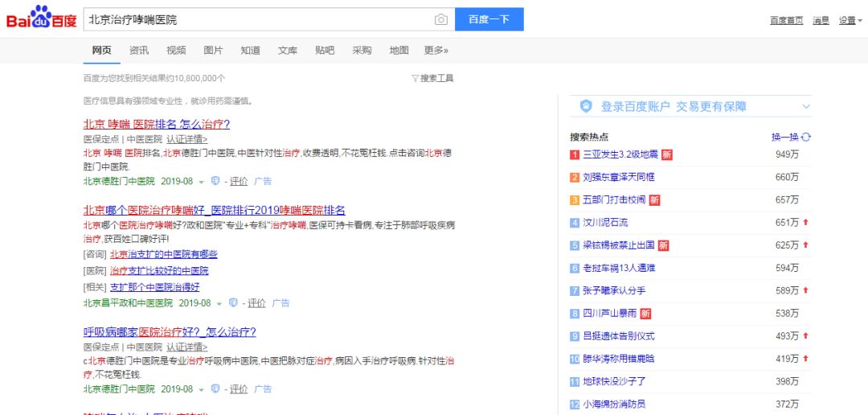Click the hot search 汶川泥石流
868x415 pixels.
pyautogui.click(x=605, y=222)
